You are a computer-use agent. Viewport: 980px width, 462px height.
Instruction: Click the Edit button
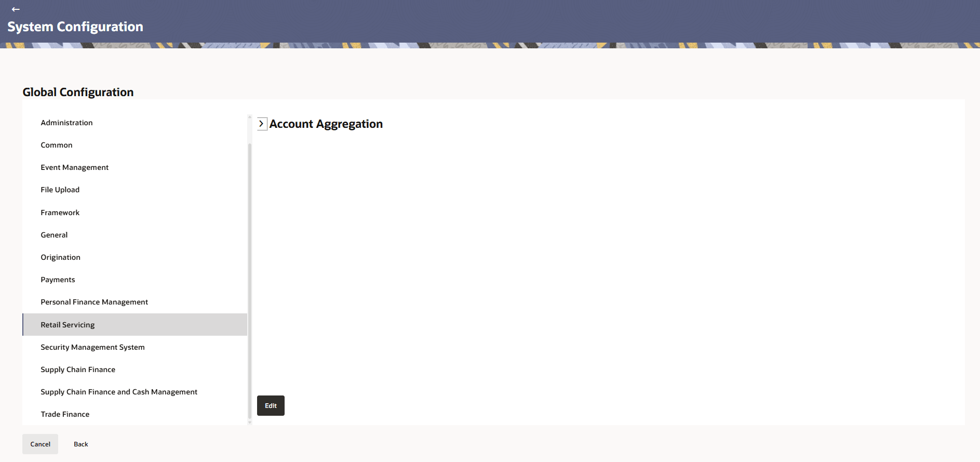271,406
